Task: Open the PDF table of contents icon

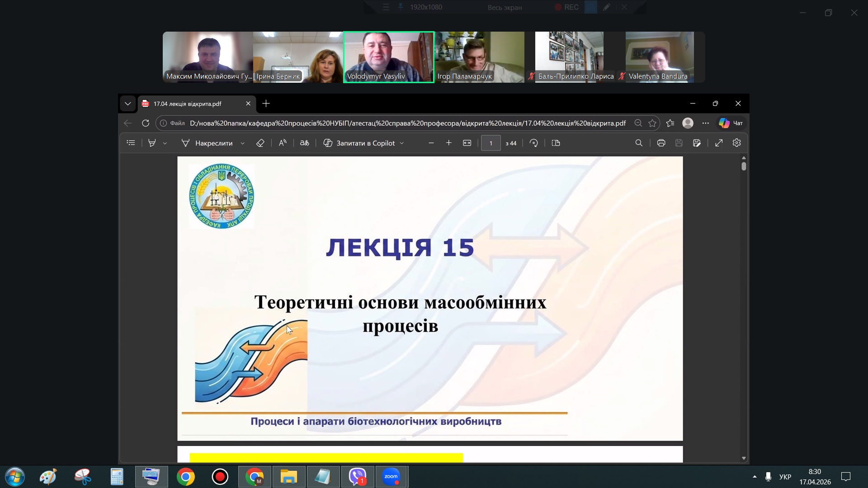Action: [x=131, y=143]
